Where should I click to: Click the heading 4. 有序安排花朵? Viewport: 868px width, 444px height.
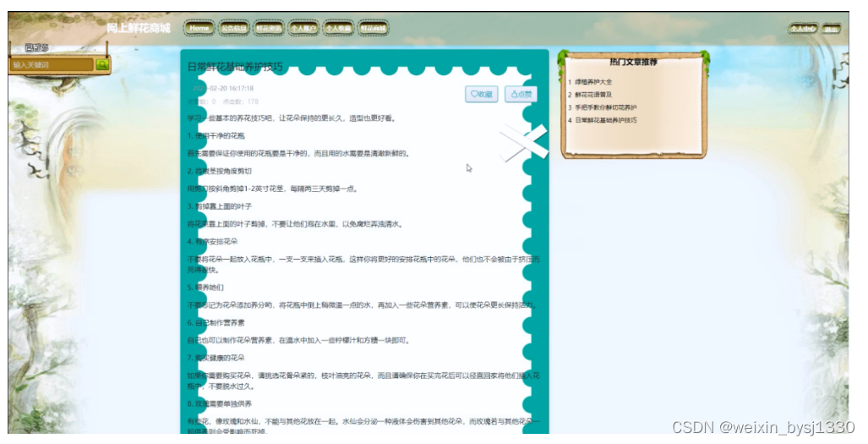213,241
